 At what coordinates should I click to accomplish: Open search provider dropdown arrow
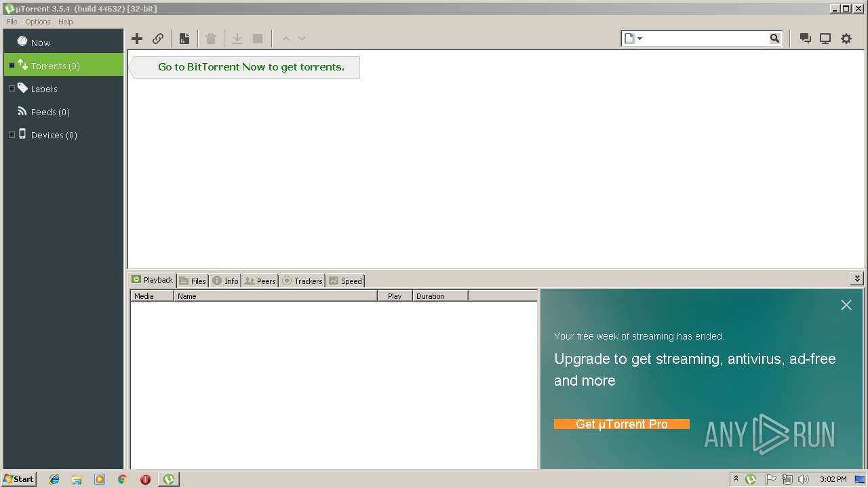click(x=639, y=39)
